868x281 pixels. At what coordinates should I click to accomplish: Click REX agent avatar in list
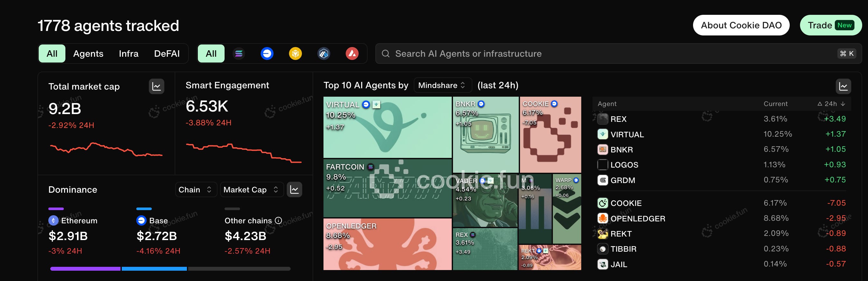pos(603,119)
